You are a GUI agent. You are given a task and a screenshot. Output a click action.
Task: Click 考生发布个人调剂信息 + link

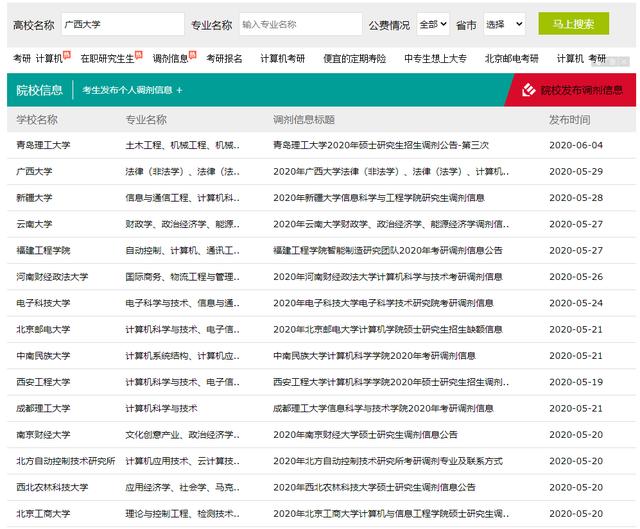click(132, 90)
